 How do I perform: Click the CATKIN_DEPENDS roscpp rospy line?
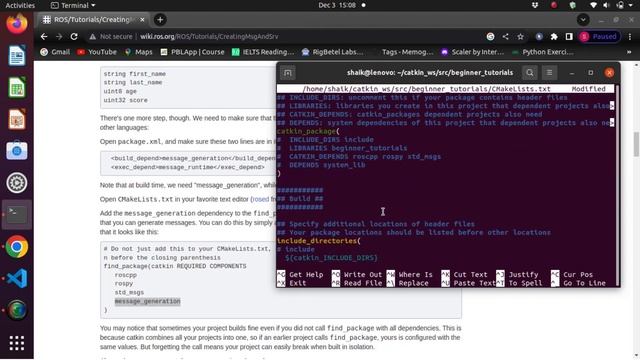359,156
